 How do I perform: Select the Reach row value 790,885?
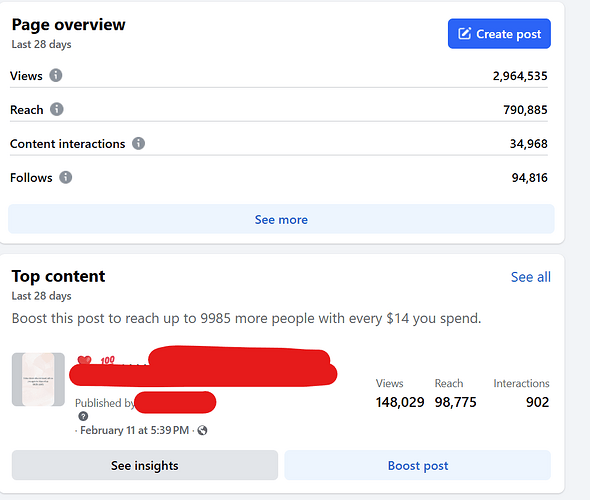525,110
